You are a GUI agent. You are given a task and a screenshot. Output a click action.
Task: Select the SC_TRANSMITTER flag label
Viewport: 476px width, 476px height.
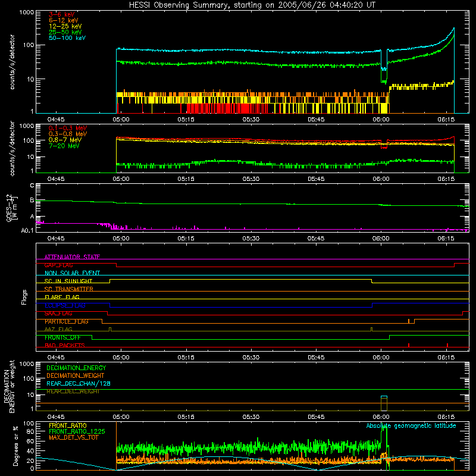click(x=69, y=289)
